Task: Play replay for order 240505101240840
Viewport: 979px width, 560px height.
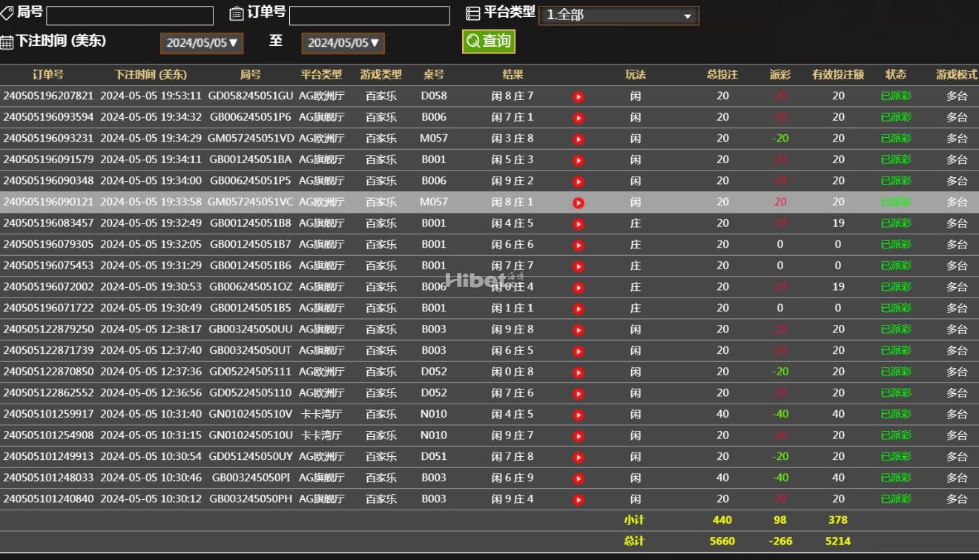Action: pos(578,500)
